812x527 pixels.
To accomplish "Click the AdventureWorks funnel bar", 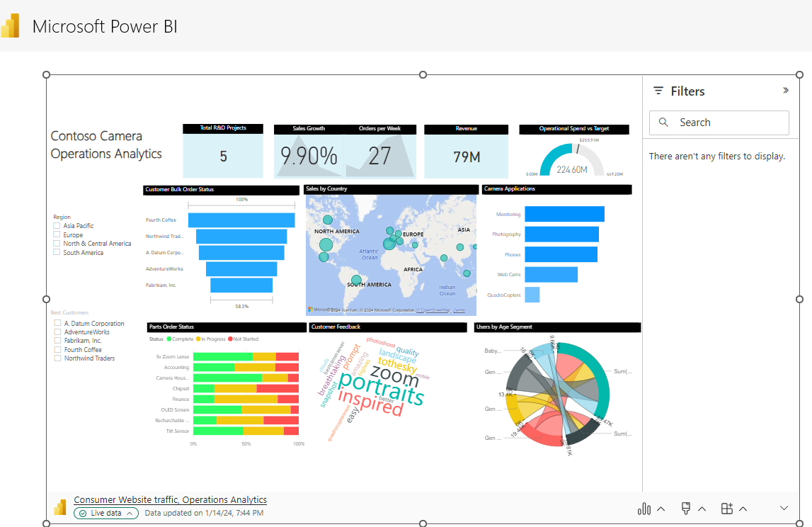I will coord(241,269).
